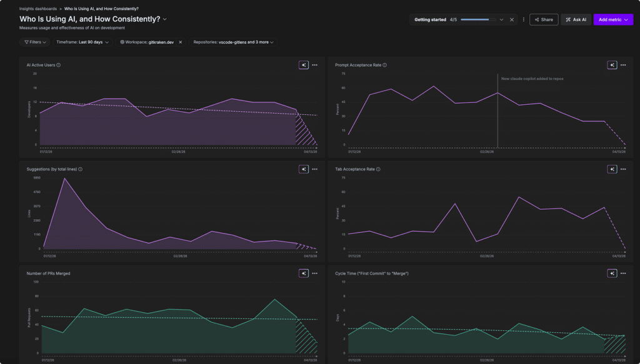Screen dimensions: 640x364
Task: Open the three-dot menu on Suggestions chart
Action: pos(314,169)
